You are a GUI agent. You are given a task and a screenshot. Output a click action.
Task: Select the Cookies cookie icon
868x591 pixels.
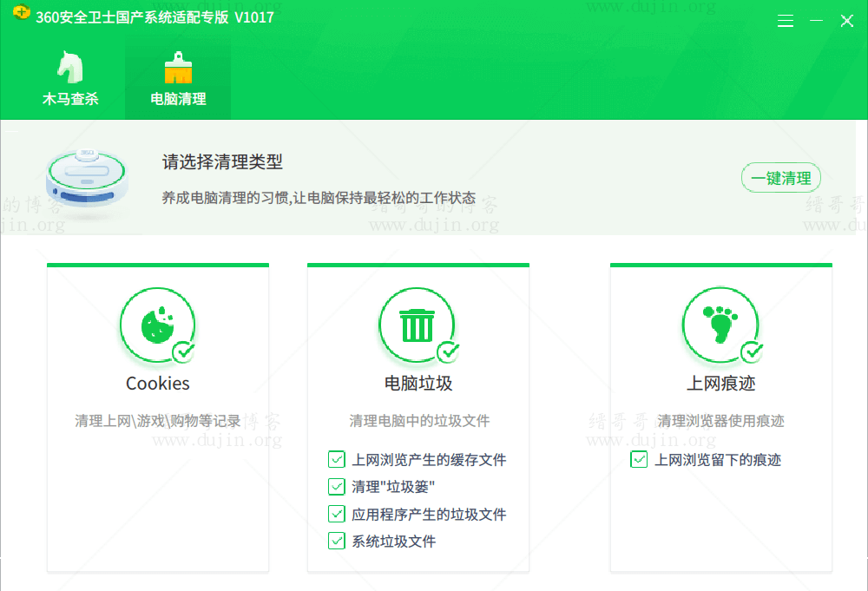[x=158, y=325]
